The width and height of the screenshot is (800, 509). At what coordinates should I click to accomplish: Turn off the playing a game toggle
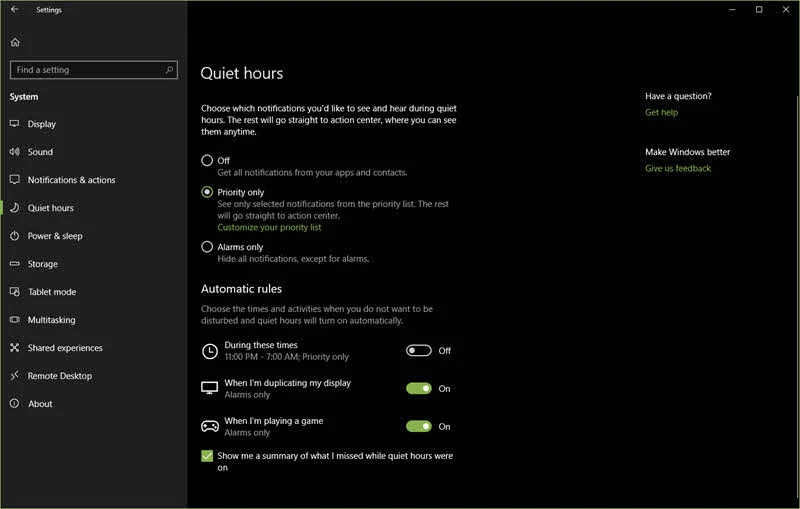[x=419, y=426]
